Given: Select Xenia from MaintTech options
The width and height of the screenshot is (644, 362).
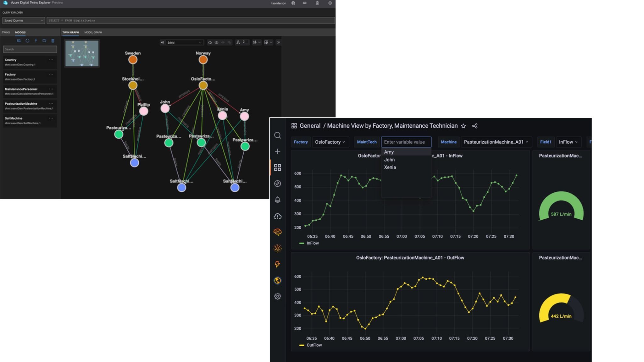Looking at the screenshot, I should [x=390, y=167].
